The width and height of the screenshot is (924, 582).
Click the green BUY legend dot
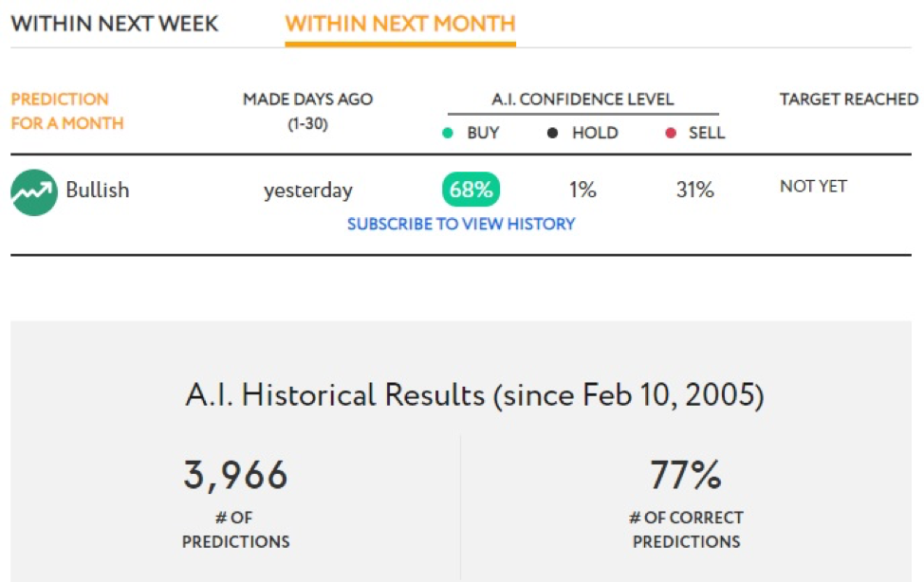[x=447, y=133]
